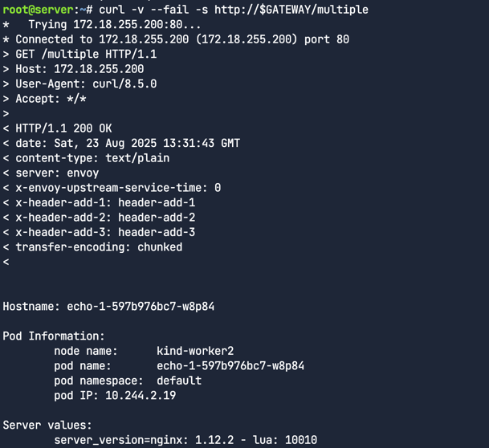Click the gateway URL in the curl command
489x448 pixels.
pyautogui.click(x=291, y=10)
